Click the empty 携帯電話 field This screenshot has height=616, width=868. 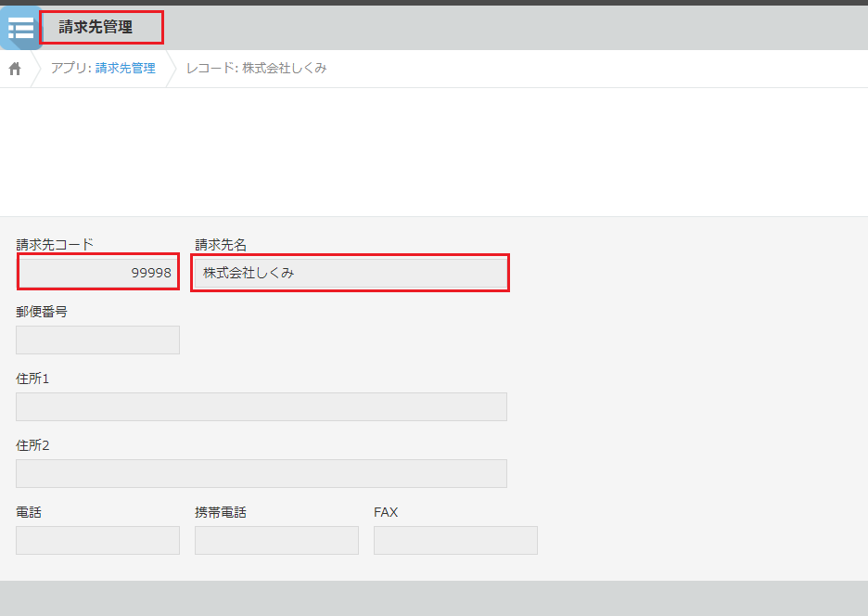click(276, 540)
